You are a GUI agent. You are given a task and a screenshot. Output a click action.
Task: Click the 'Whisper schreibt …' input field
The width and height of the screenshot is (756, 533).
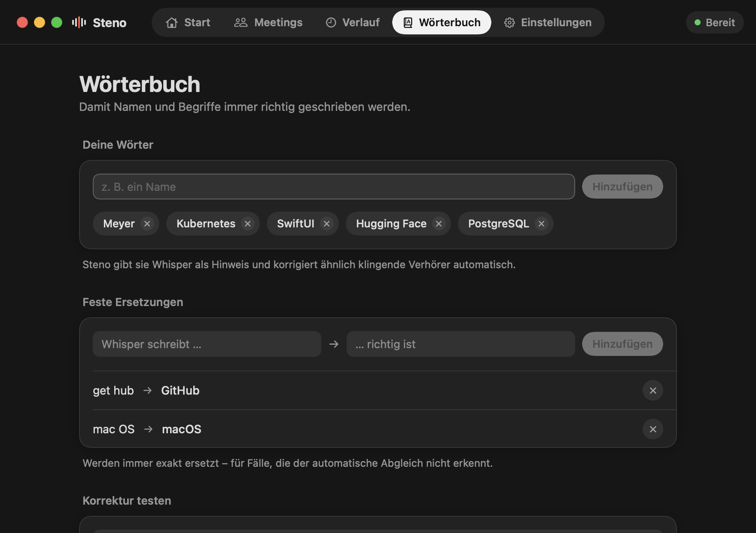coord(207,344)
